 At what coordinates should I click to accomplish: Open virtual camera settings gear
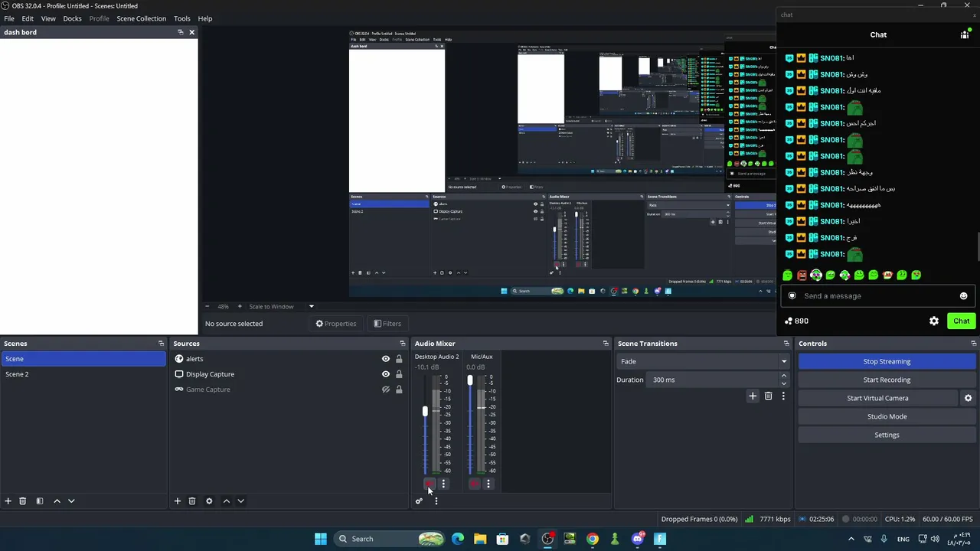pyautogui.click(x=968, y=398)
